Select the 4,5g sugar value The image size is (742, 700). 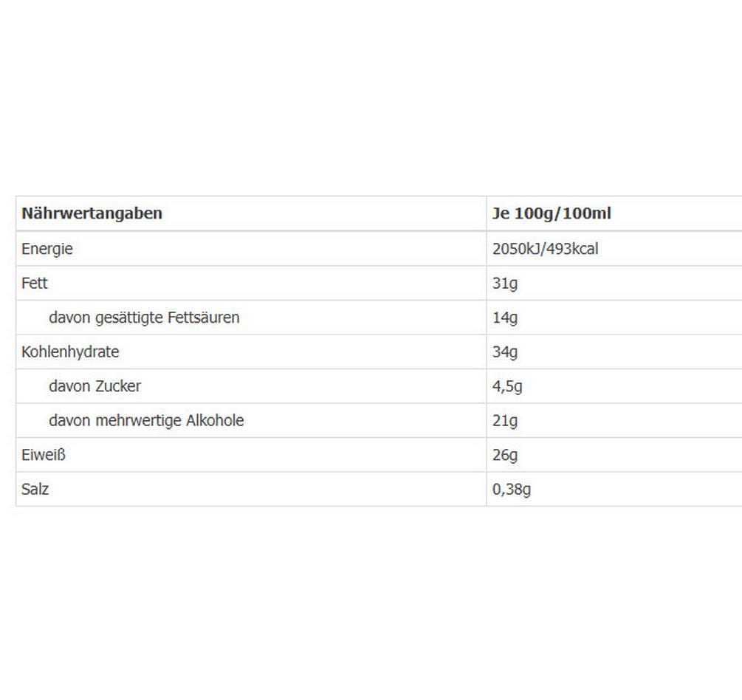[x=506, y=387]
